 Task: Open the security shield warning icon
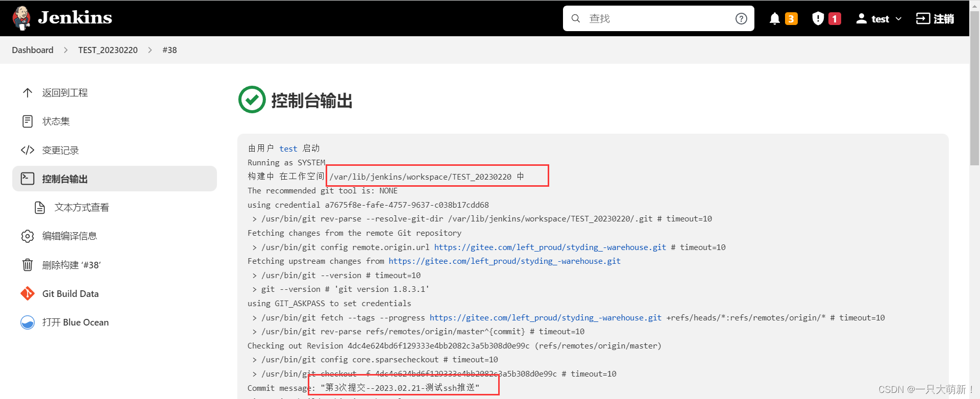(818, 18)
